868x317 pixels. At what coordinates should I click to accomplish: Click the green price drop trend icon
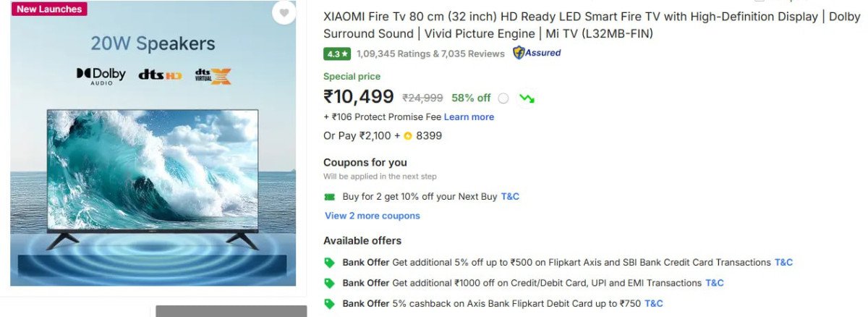point(527,98)
